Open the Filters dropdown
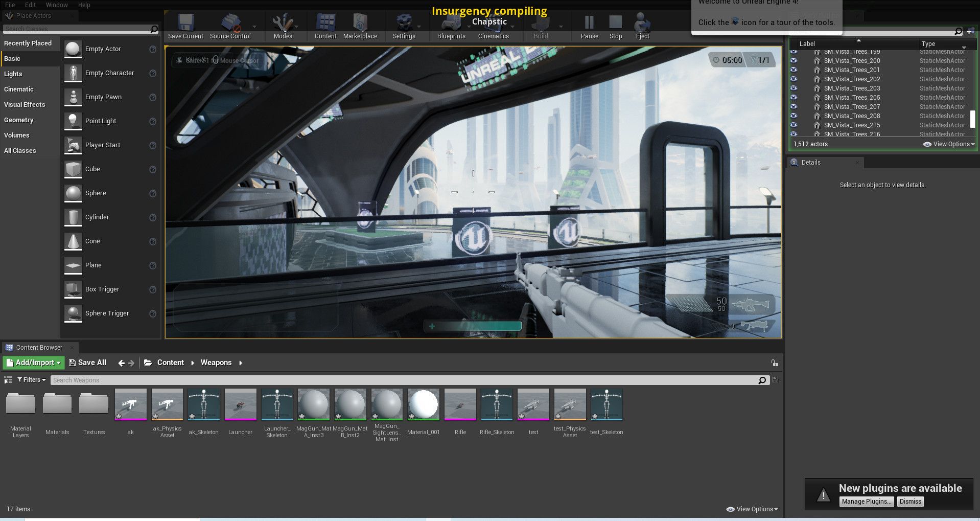 pos(32,380)
